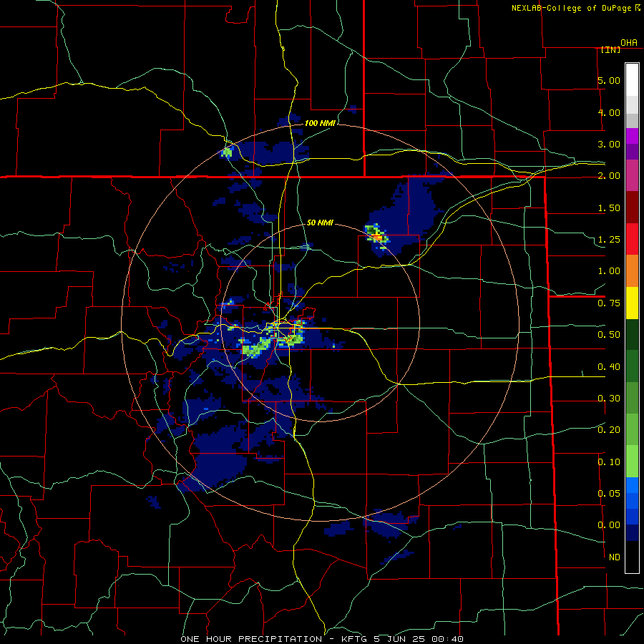Click the 0.30 legend value
Viewport: 644px width, 644px height.
click(x=609, y=399)
